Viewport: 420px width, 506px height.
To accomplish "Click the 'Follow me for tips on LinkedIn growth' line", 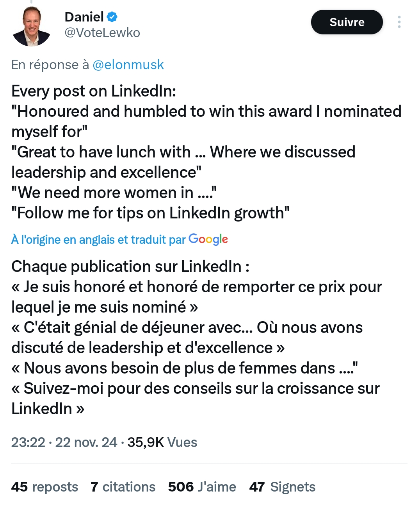I will coord(150,213).
